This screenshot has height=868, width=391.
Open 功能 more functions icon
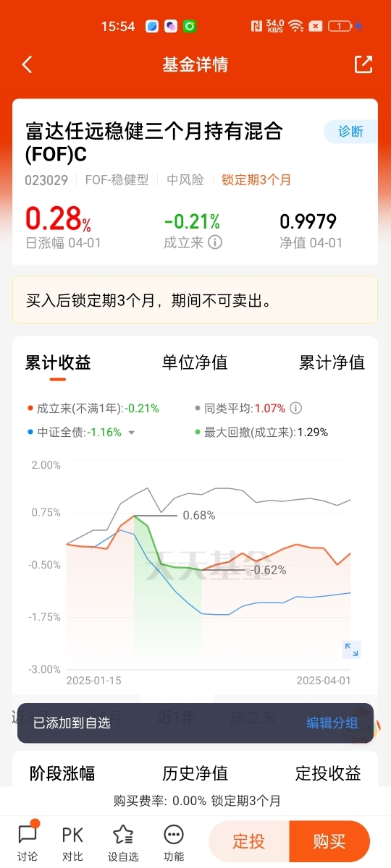(174, 842)
